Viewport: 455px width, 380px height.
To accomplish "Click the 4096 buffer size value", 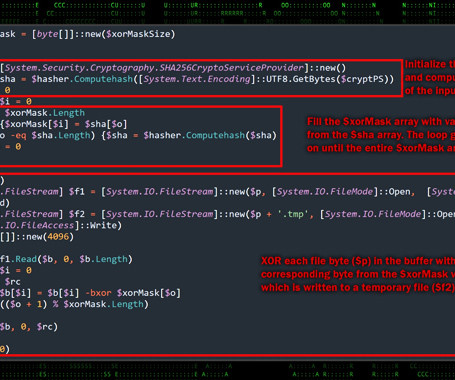I will [58, 237].
